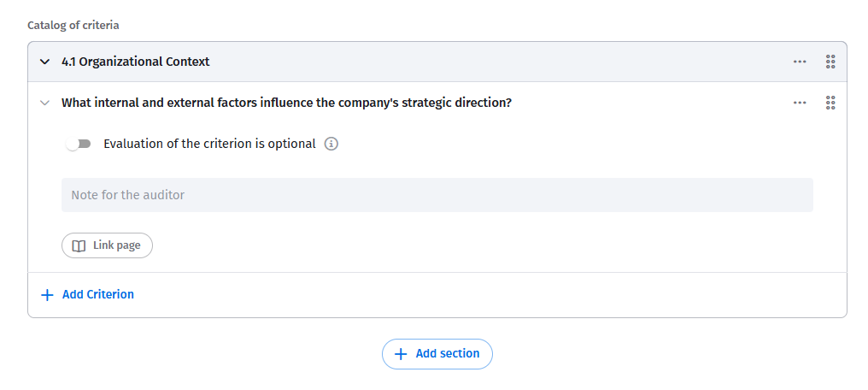Click the Add section button

437,353
